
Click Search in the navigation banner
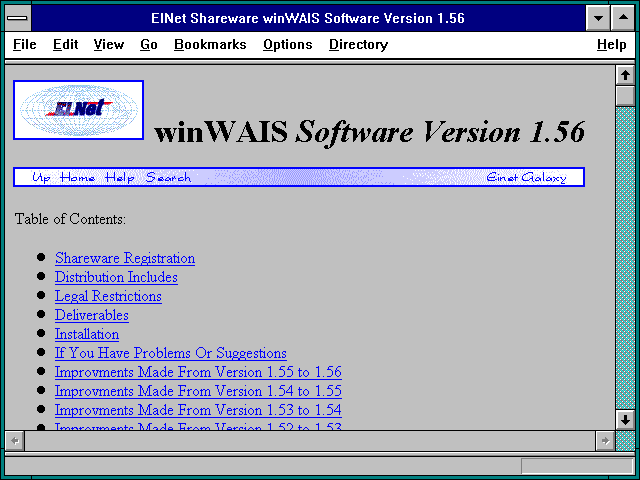(168, 178)
